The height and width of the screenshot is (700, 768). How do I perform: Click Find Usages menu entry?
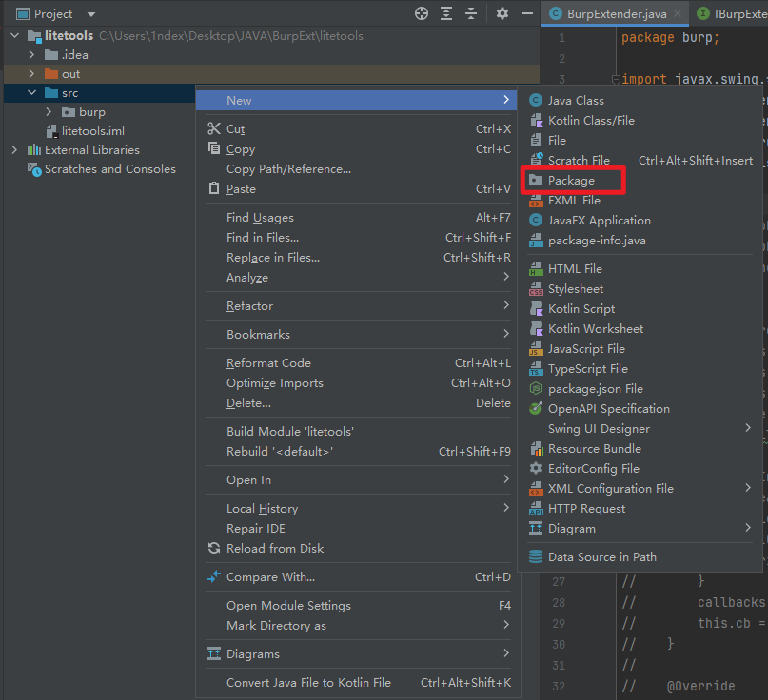pyautogui.click(x=359, y=218)
